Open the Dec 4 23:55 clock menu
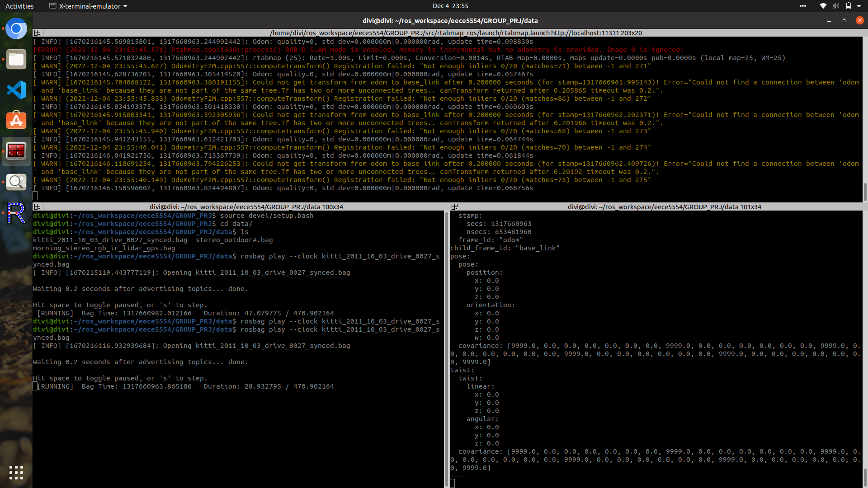Screen dimensions: 868x488 [450, 6]
